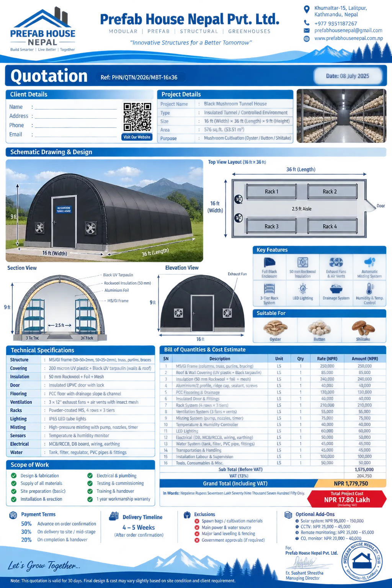Click the Automatic Misting System icon
Viewport: 392px width, 588px height.
coord(369,262)
